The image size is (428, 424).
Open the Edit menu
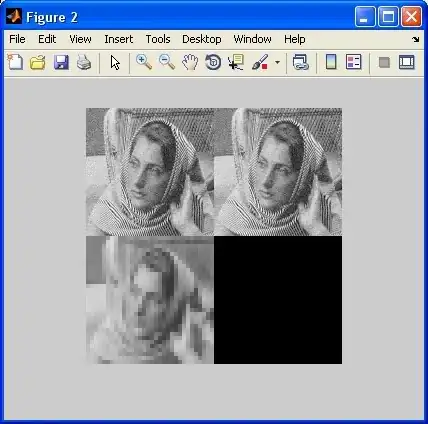click(47, 39)
